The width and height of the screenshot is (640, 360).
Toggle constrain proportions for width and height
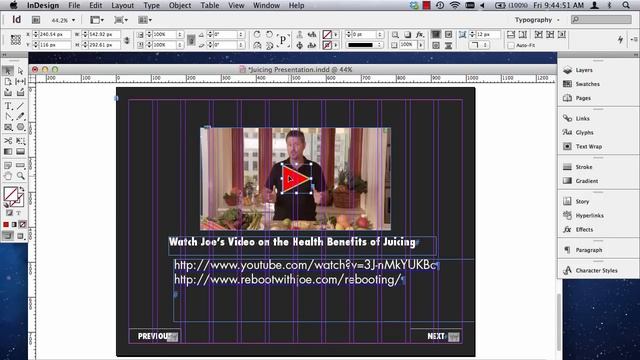[x=127, y=40]
